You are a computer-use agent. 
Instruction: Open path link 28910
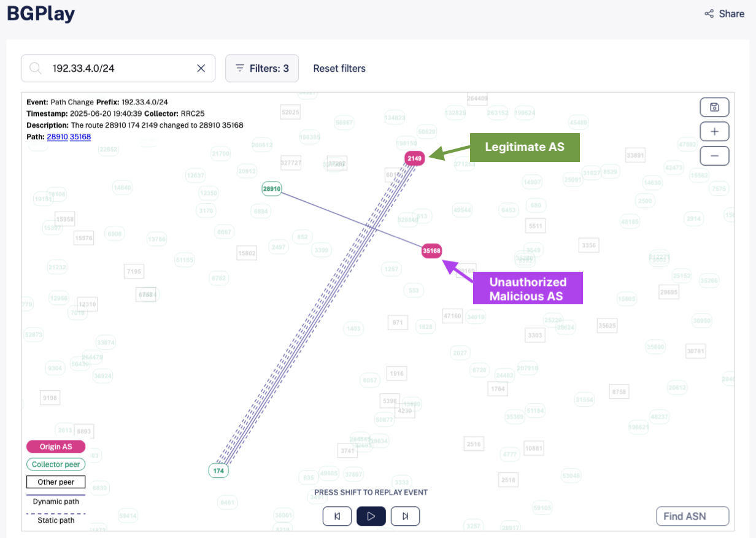pos(57,137)
